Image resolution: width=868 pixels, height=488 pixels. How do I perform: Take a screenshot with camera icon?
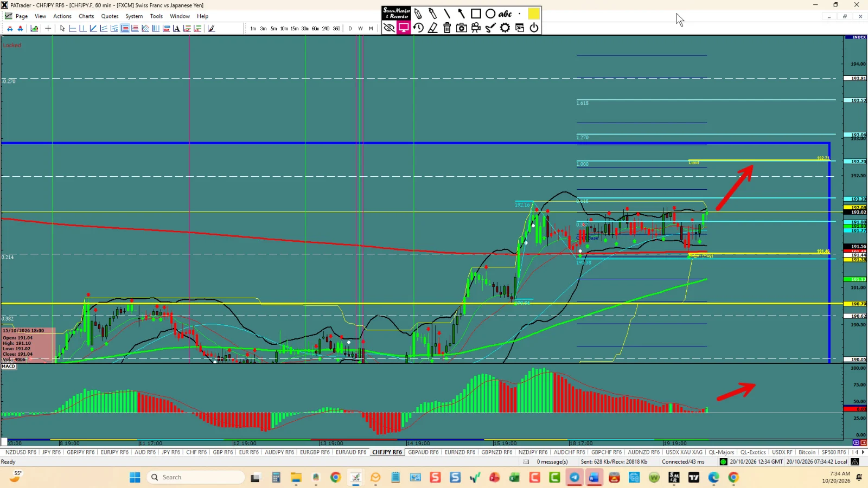pyautogui.click(x=462, y=28)
